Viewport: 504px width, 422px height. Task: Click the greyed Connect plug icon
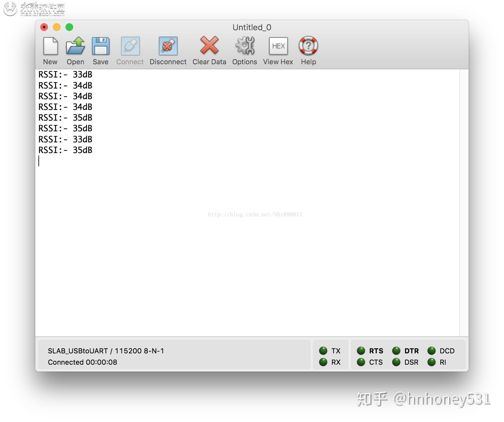coord(130,46)
